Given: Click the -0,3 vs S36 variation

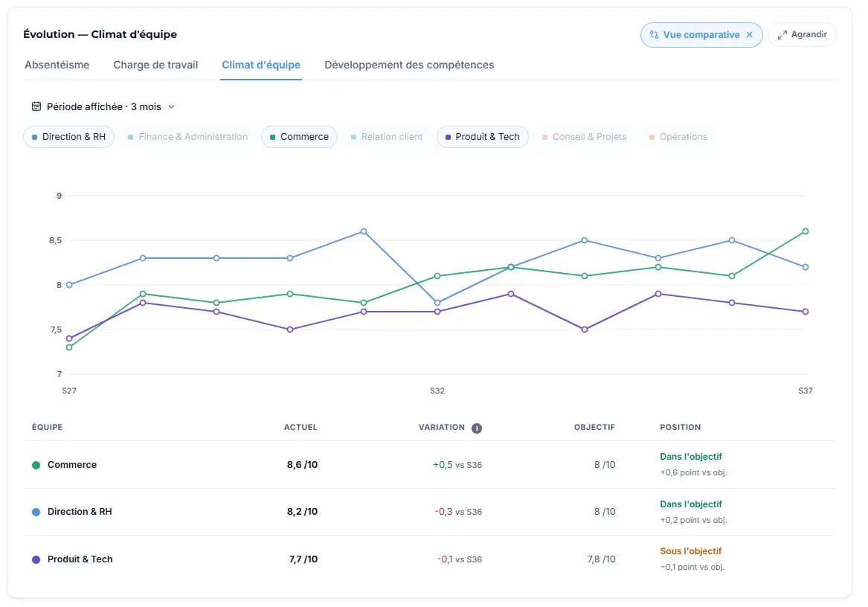Looking at the screenshot, I should [x=458, y=512].
